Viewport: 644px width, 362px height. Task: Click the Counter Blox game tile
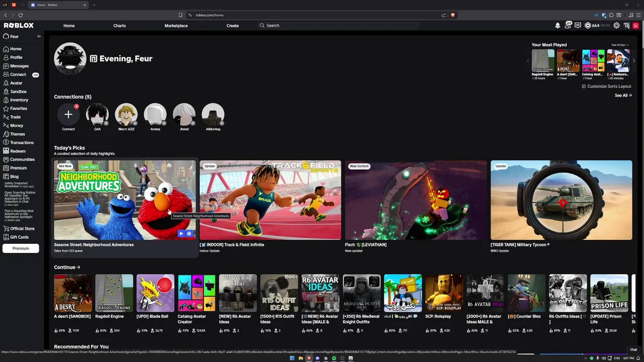tap(526, 293)
